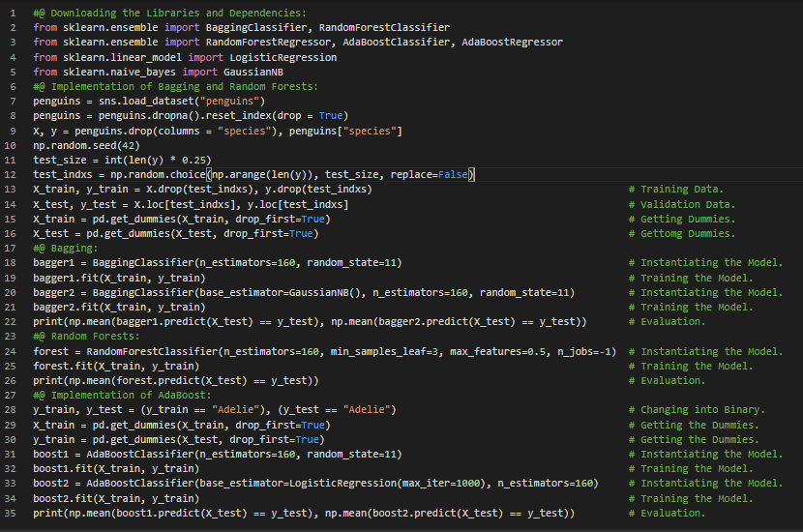Click the 0.25 value in test_size assignment

click(x=194, y=161)
